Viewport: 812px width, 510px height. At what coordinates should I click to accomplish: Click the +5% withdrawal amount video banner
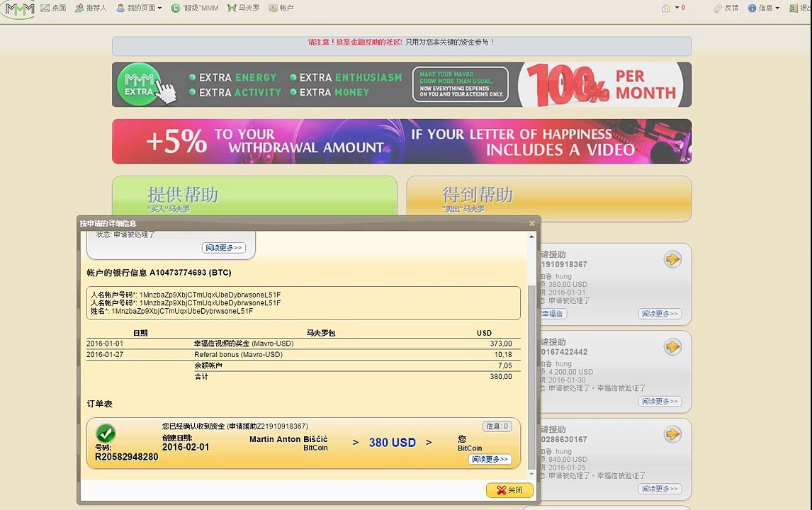401,142
